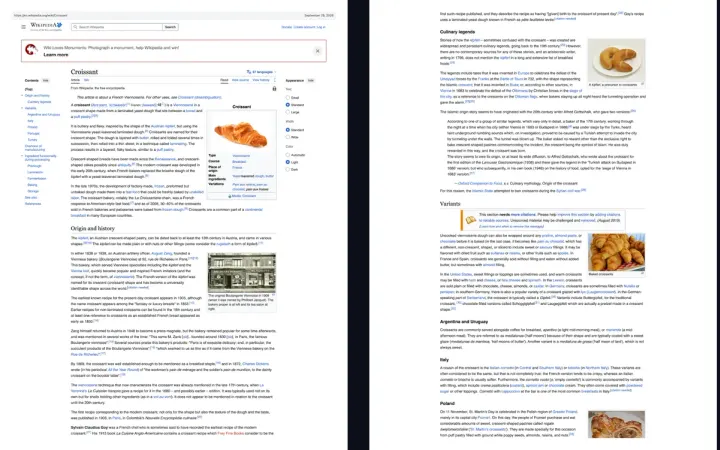Click the Argentina and Uruguay subsection heading

click(464, 321)
